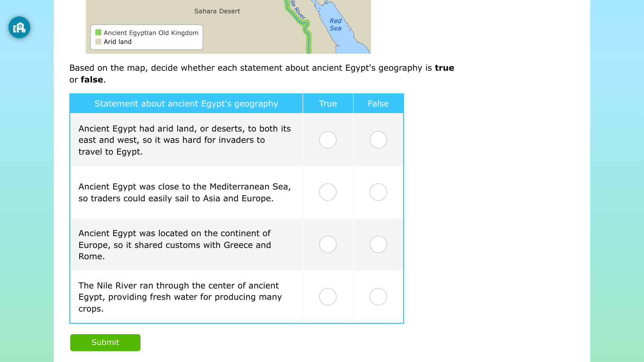Click the Nile River statement text
The height and width of the screenshot is (362, 644).
[x=180, y=296]
